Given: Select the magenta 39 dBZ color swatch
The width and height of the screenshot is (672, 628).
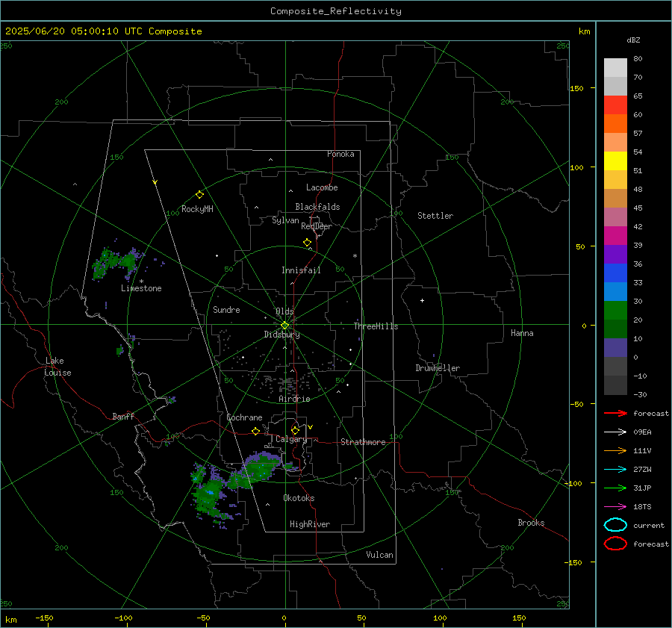Looking at the screenshot, I should pyautogui.click(x=615, y=236).
